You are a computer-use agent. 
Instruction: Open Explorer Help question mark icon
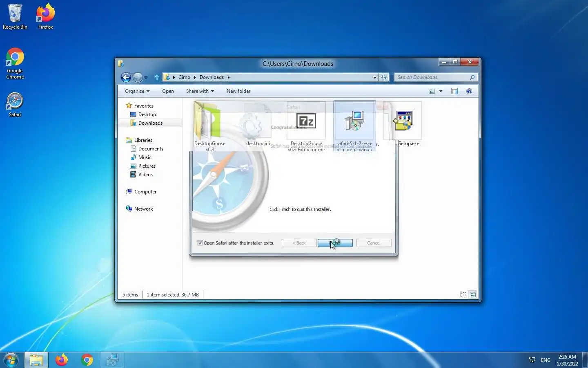pos(469,91)
